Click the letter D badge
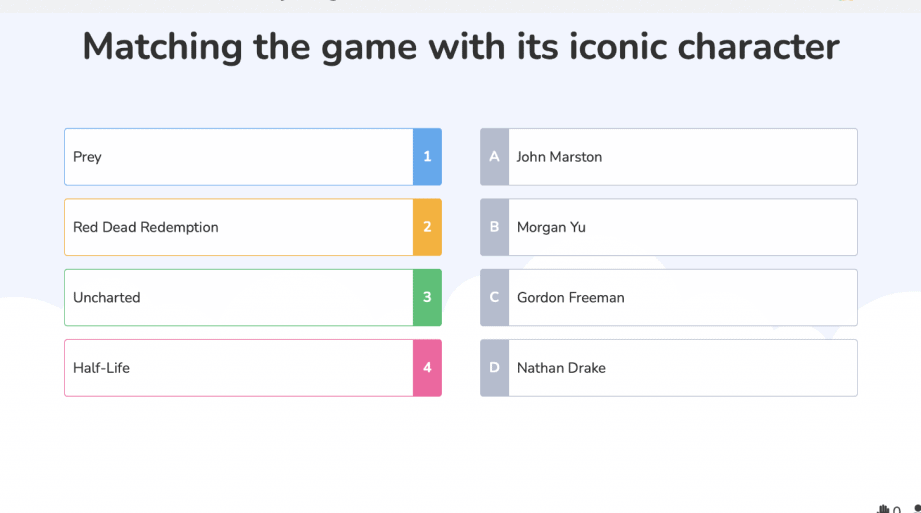921x513 pixels. click(x=494, y=368)
